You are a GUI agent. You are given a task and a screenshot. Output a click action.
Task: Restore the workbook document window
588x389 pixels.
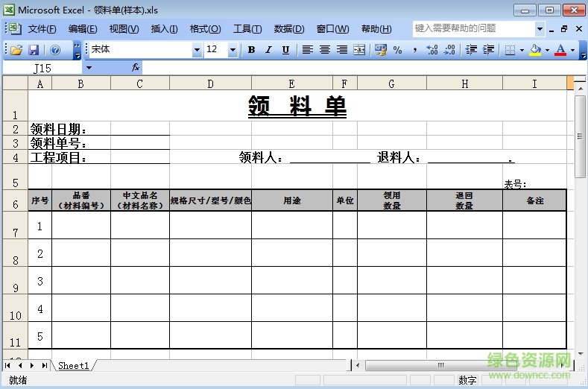tap(564, 29)
